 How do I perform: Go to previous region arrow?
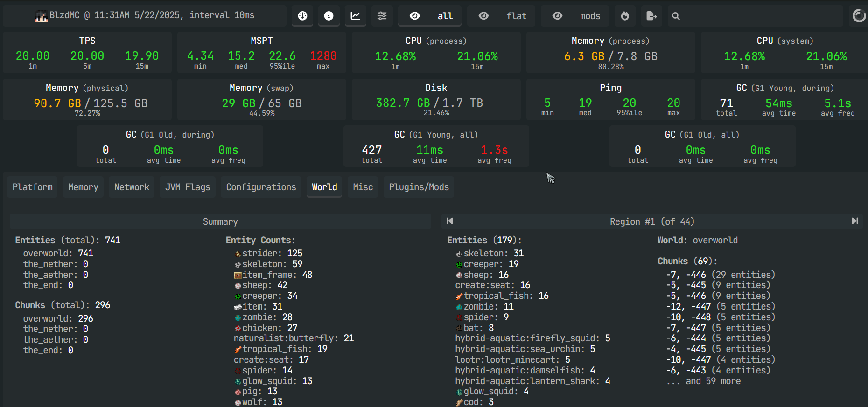click(x=450, y=221)
